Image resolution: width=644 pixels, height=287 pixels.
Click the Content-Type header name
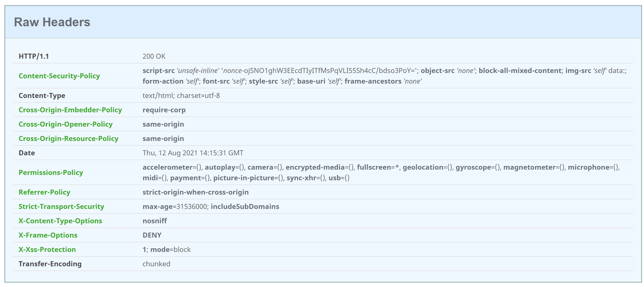(x=42, y=96)
